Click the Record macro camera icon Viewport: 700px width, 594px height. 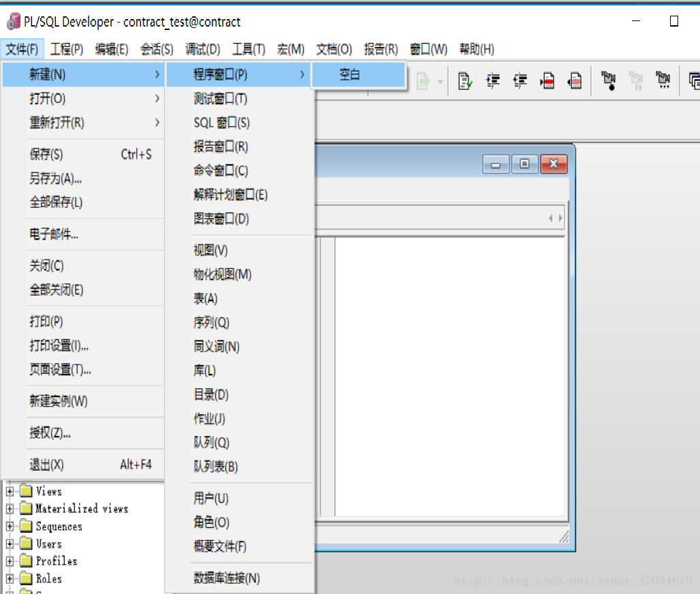pyautogui.click(x=609, y=80)
